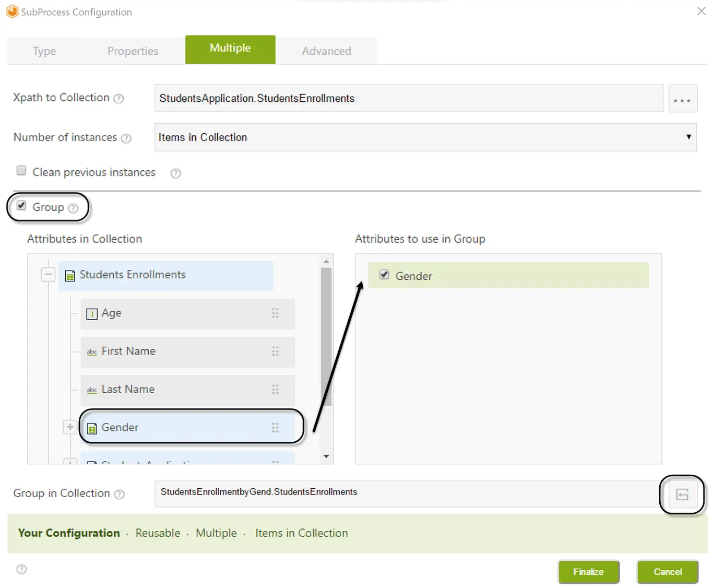Click the 'Multiple' text in Your Configuration bar
713x588 pixels.
pos(216,533)
